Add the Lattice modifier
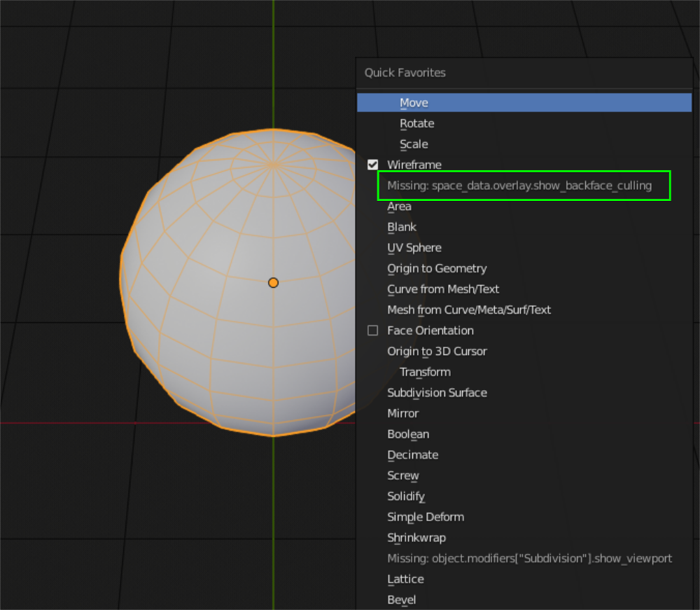700x610 pixels. [x=524, y=579]
